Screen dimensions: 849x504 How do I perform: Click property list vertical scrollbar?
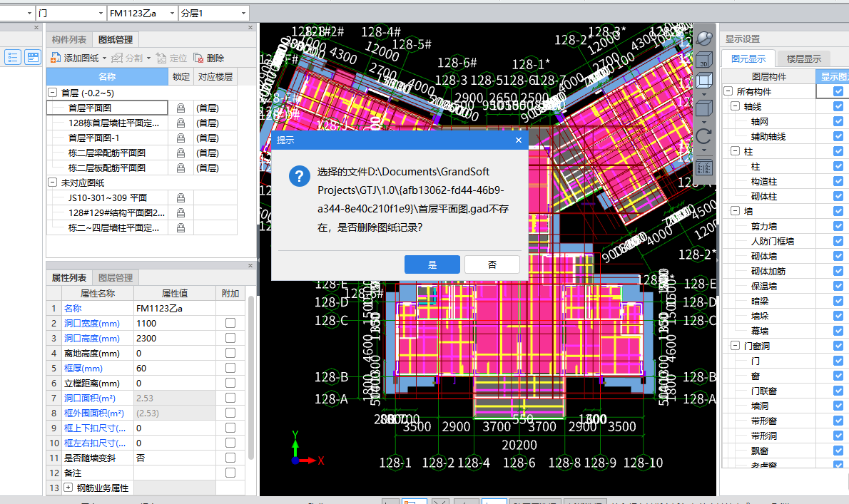click(250, 377)
